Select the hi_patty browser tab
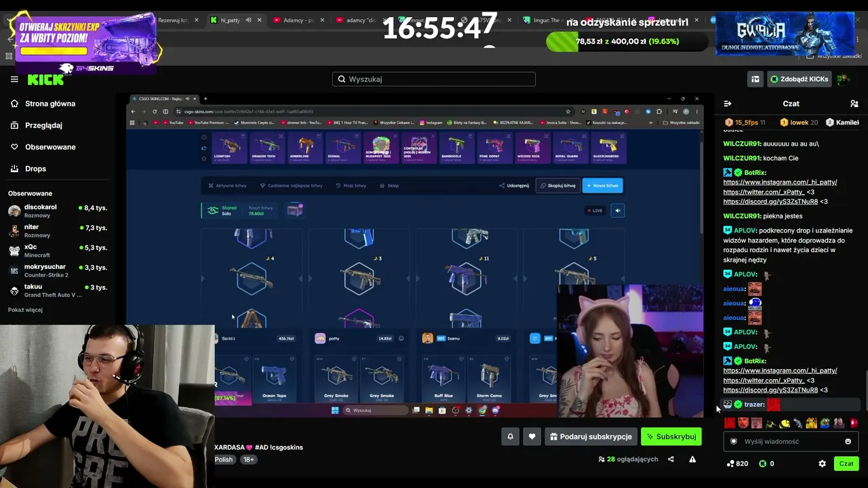 click(x=235, y=20)
